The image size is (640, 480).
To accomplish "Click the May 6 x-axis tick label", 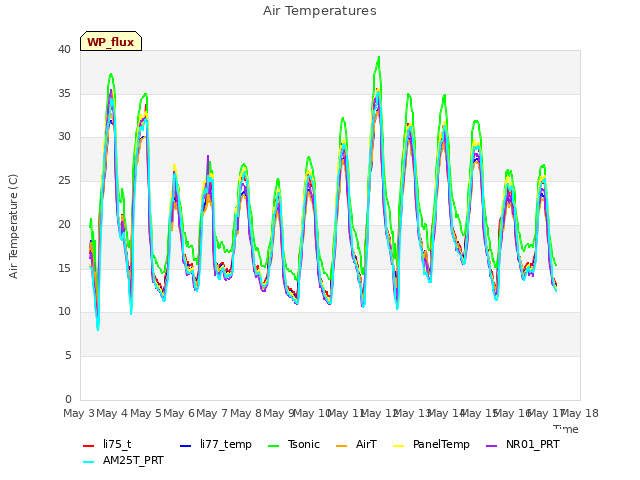I will pos(179,413).
